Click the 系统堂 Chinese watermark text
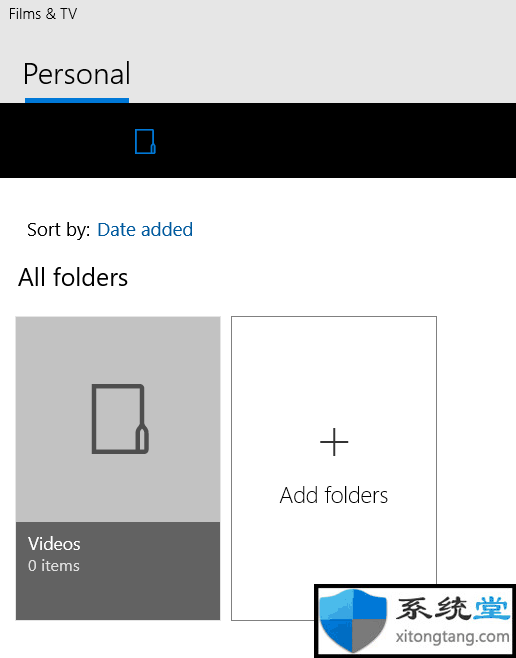The image size is (516, 658). click(x=452, y=608)
